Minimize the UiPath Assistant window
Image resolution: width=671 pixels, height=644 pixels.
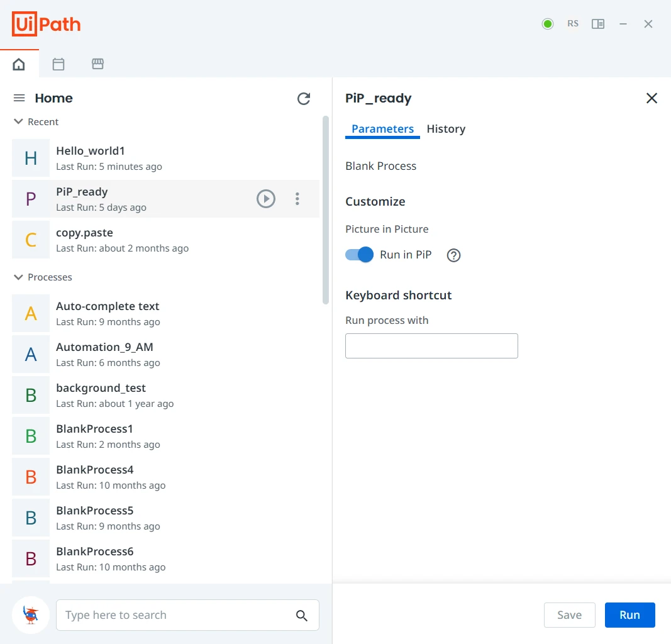(x=623, y=24)
